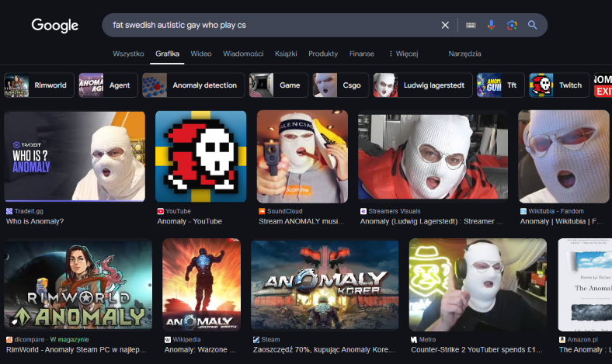The image size is (612, 364).
Task: Filter results by Rimworld chip
Action: [x=39, y=85]
